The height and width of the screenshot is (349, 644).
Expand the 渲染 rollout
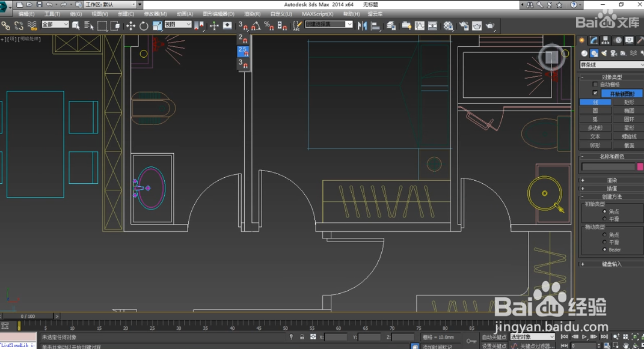tap(611, 180)
